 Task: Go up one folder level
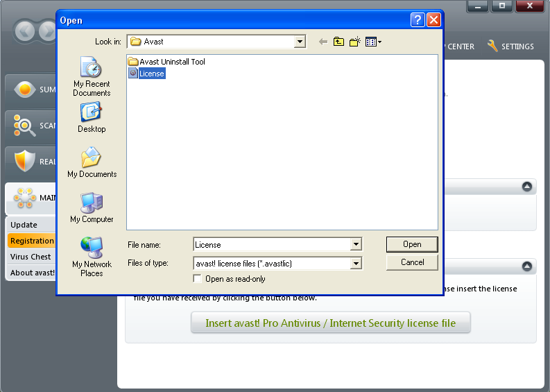tap(338, 42)
